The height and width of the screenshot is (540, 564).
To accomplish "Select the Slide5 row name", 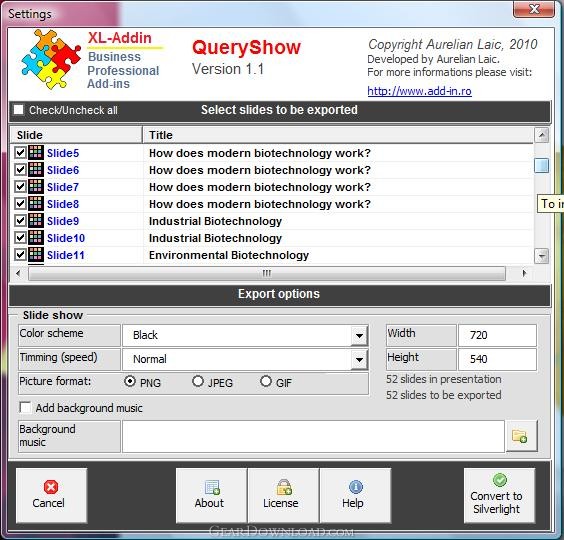I will 63,153.
